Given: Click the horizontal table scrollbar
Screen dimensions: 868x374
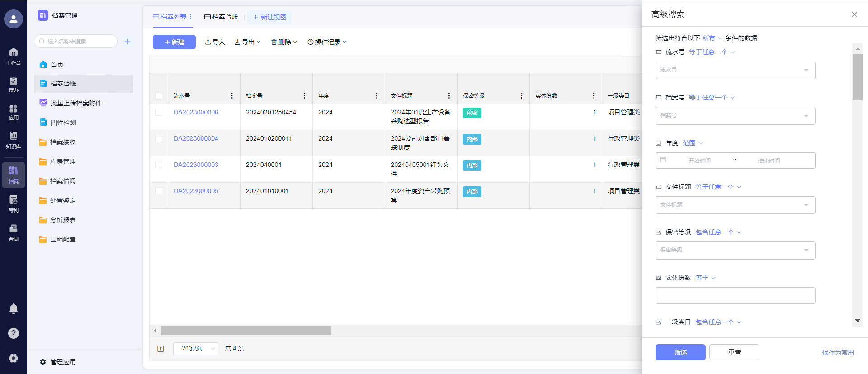Looking at the screenshot, I should pos(246,331).
